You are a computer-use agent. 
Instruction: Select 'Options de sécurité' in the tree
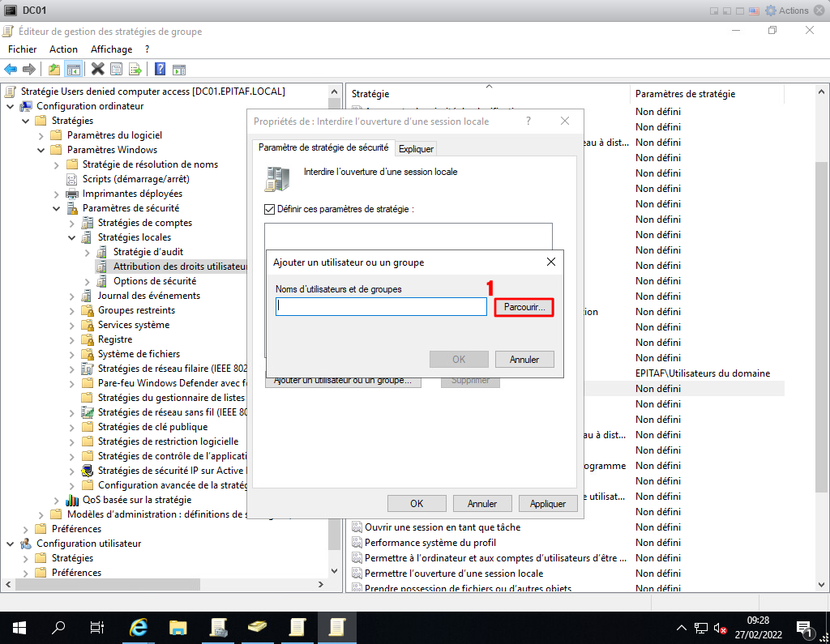(154, 281)
